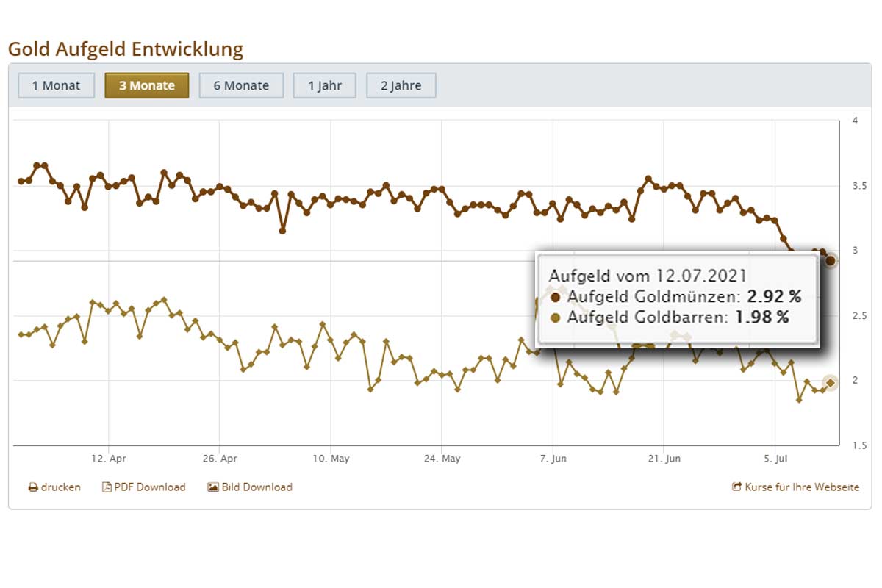Screen dimensions: 882x588
Task: Click the share arrow icon beside "Kurse für Ihre Webseite"
Action: [x=736, y=487]
